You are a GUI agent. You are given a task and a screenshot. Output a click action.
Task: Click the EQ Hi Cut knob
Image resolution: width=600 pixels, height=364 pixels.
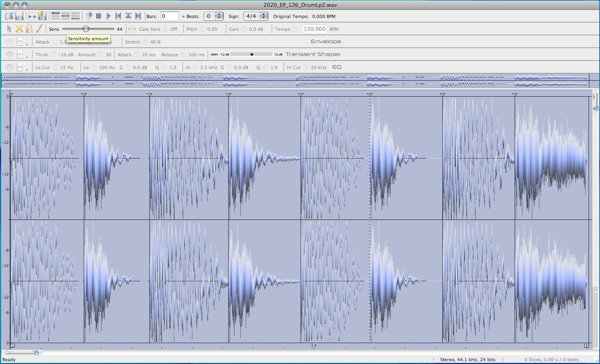pyautogui.click(x=306, y=67)
